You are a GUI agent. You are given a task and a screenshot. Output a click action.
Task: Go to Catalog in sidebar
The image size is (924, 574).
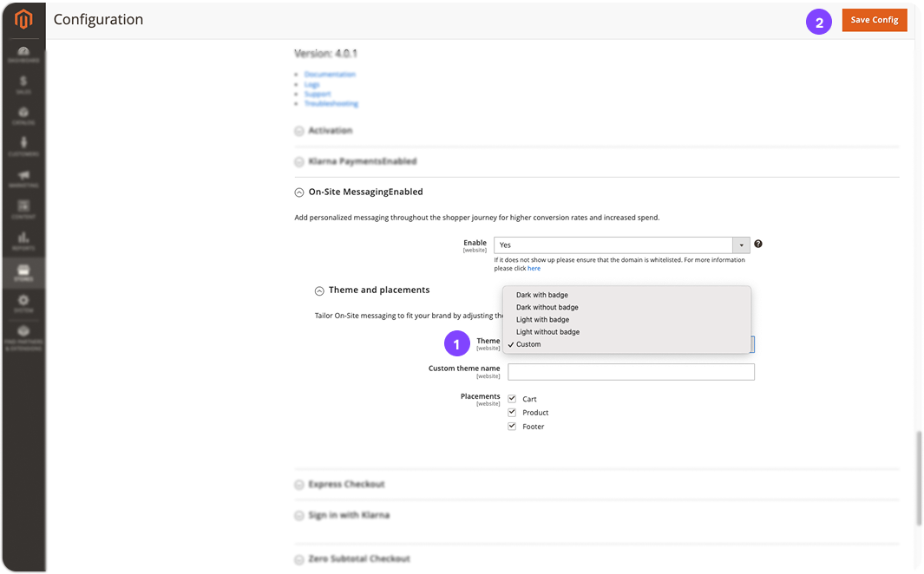23,116
